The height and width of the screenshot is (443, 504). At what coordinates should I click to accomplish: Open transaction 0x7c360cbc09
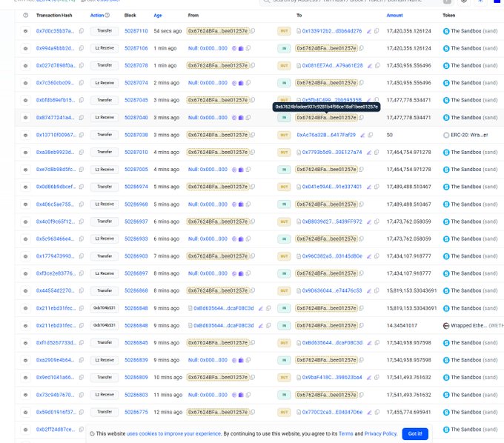click(x=55, y=83)
